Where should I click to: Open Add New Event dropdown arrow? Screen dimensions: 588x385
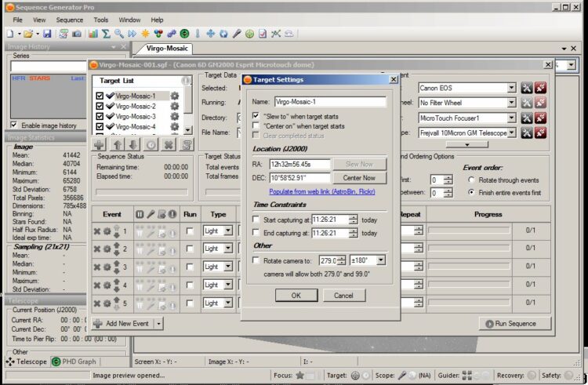[158, 323]
